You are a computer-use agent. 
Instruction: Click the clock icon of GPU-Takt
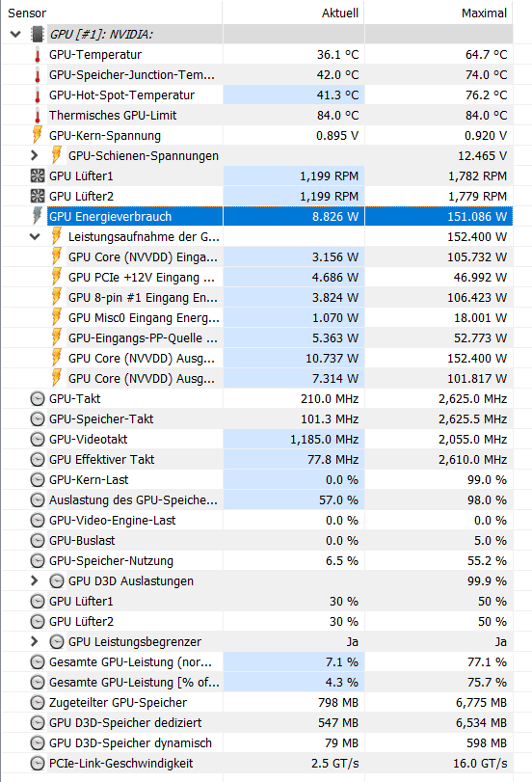coord(38,399)
